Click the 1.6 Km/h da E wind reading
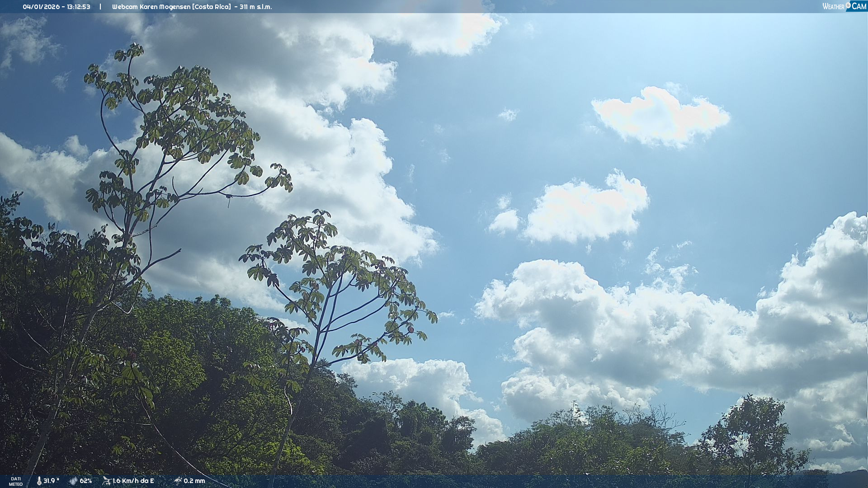The width and height of the screenshot is (868, 488). click(x=133, y=481)
